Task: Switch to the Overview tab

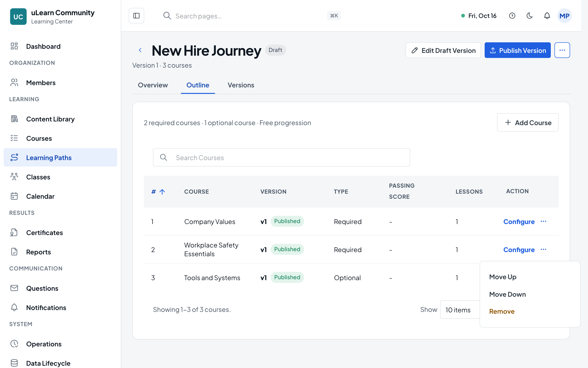Action: (153, 85)
